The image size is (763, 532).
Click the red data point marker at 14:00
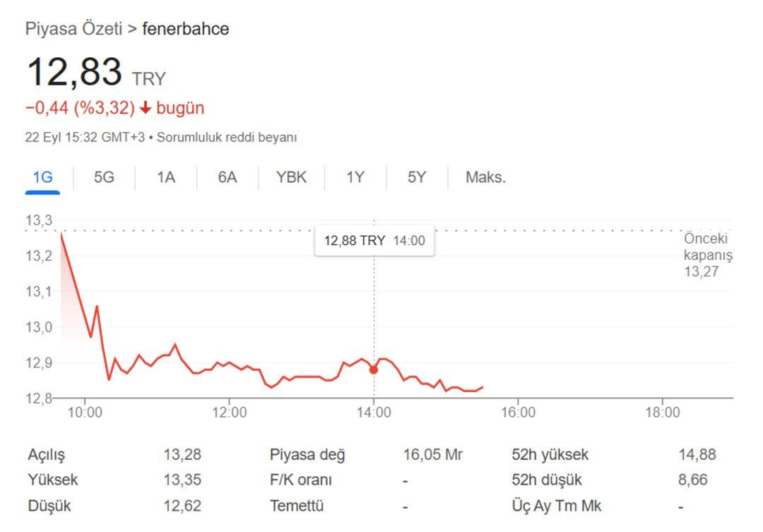coord(374,370)
